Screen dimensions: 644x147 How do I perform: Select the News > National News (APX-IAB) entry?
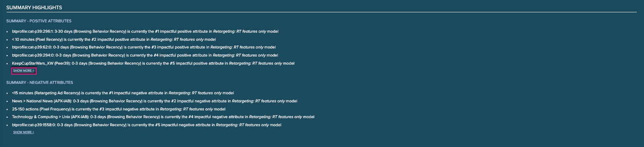155,101
